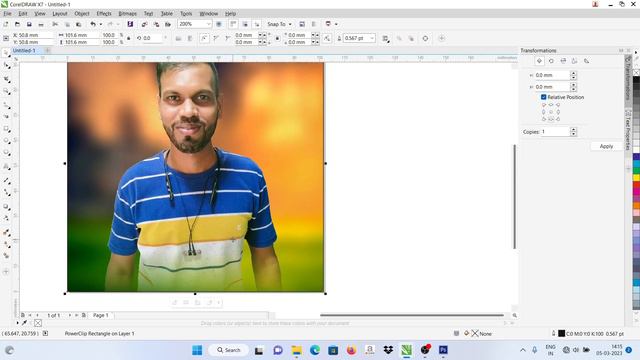Image resolution: width=640 pixels, height=360 pixels.
Task: Open the Object menu
Action: [x=82, y=13]
